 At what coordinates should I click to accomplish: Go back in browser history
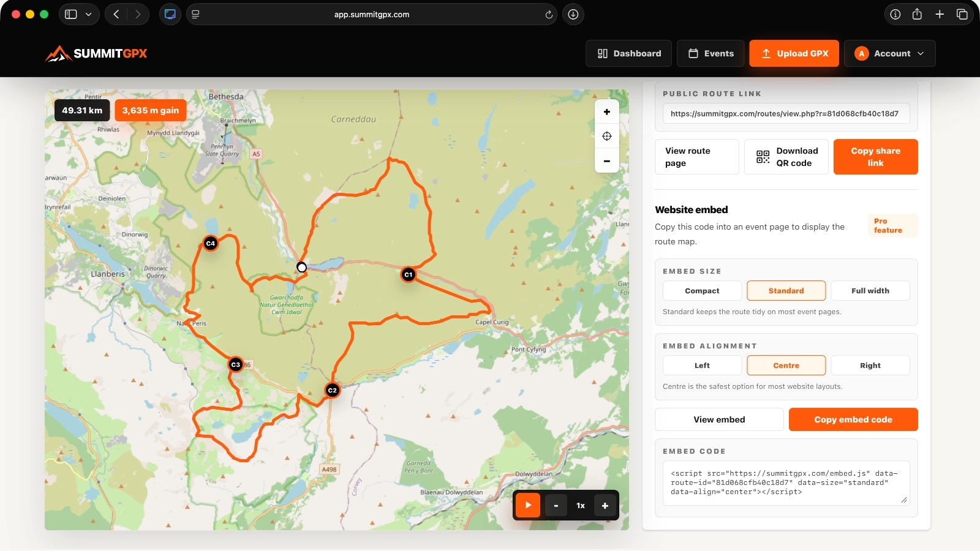click(116, 14)
